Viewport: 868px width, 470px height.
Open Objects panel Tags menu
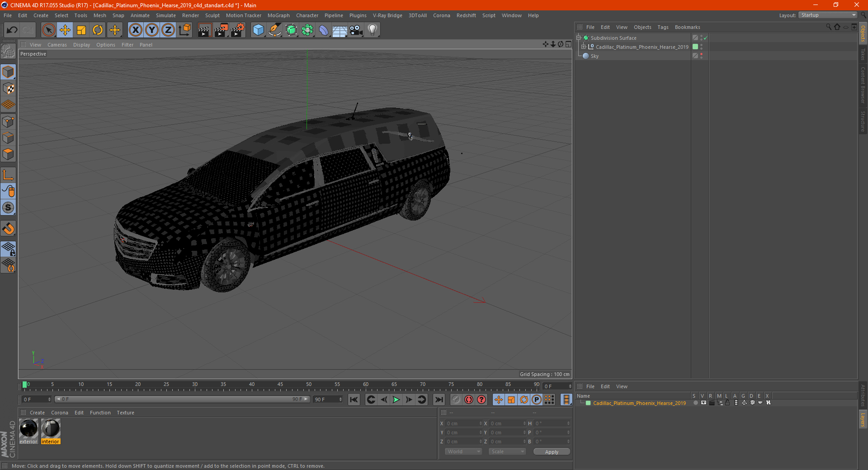point(663,27)
